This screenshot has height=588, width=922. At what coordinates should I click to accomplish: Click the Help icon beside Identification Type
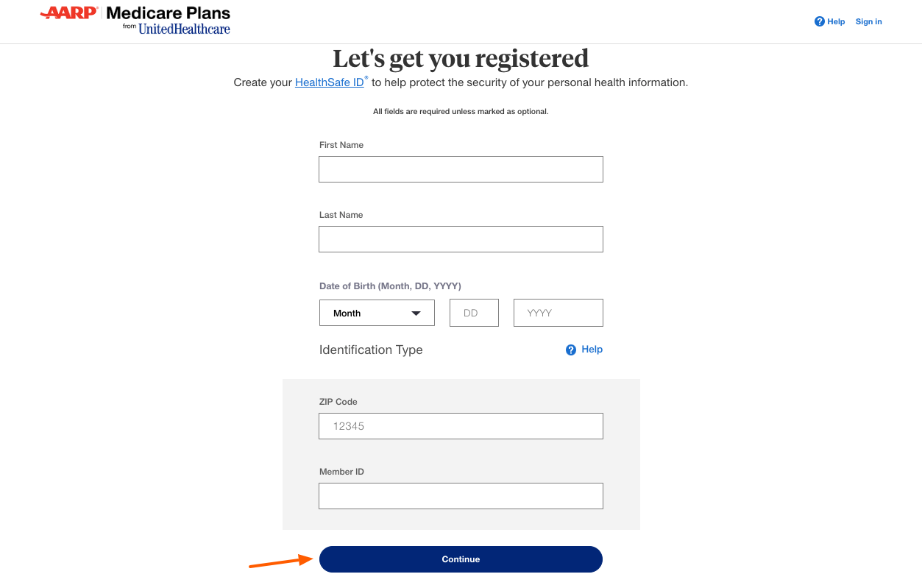tap(571, 349)
